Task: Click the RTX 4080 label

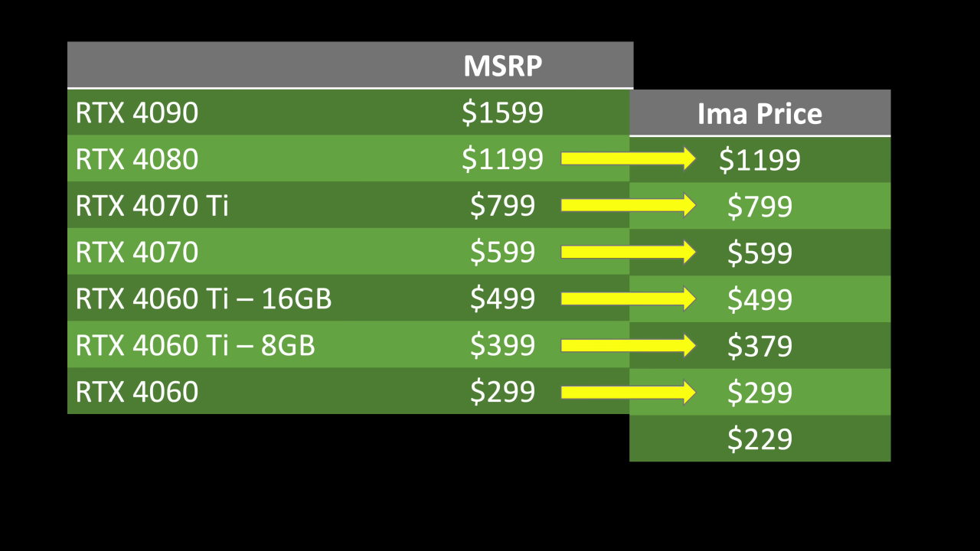Action: tap(137, 159)
